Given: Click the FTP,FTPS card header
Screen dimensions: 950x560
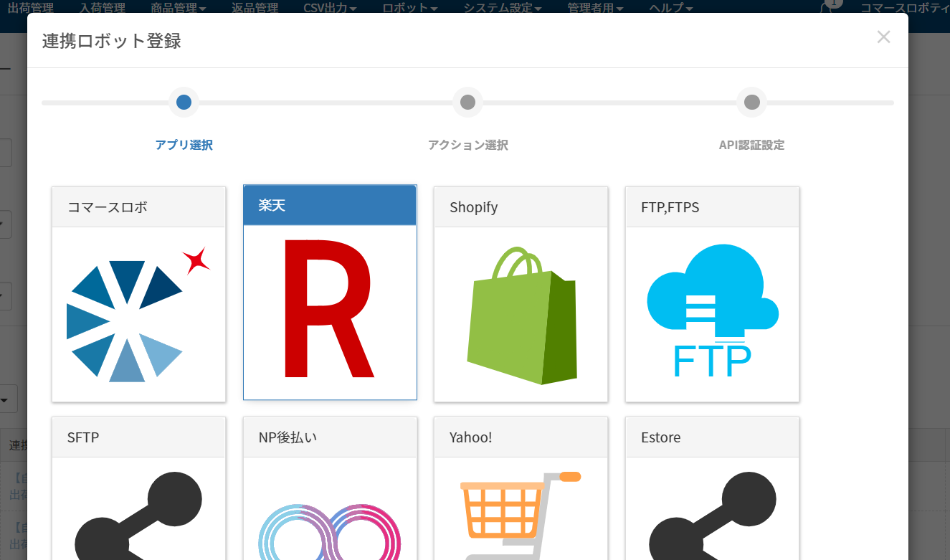Looking at the screenshot, I should tap(713, 207).
